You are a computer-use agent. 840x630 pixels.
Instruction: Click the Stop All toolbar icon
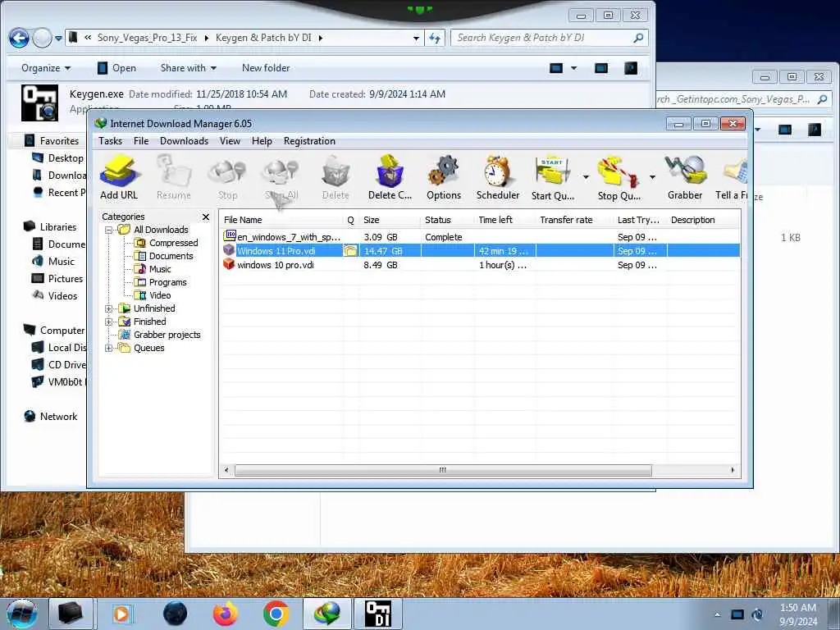click(281, 177)
